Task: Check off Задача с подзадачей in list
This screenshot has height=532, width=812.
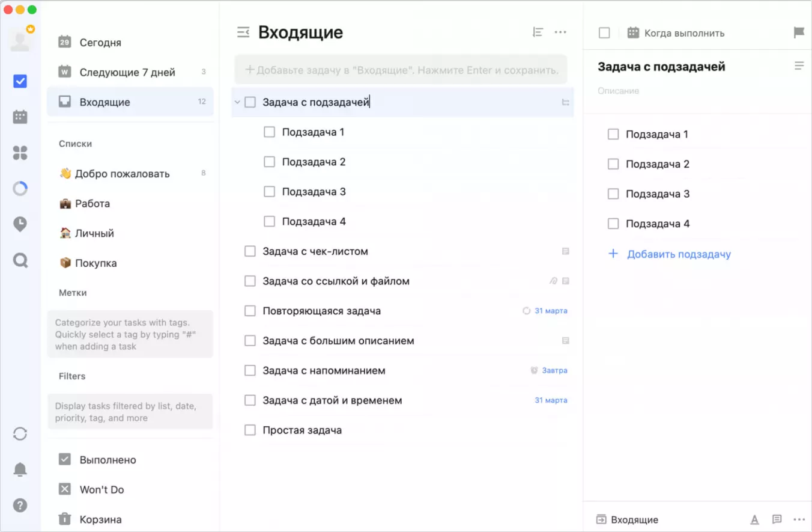Action: (x=250, y=102)
